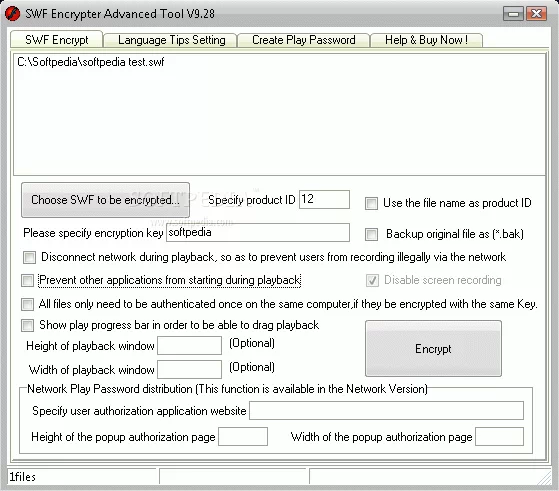Viewport: 559px width, 491px height.
Task: Focus the encryption key input field
Action: point(258,232)
